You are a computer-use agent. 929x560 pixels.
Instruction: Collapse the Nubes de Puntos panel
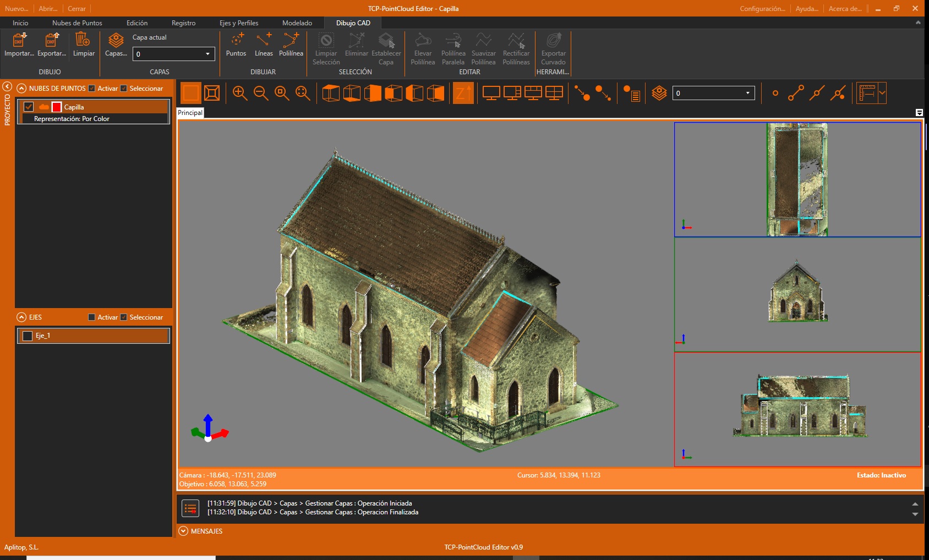(x=21, y=89)
